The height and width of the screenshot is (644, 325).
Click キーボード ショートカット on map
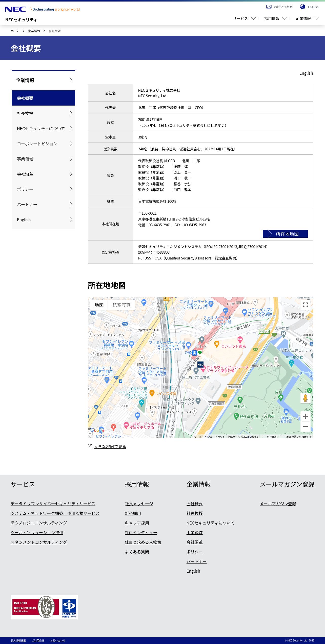[x=209, y=437]
